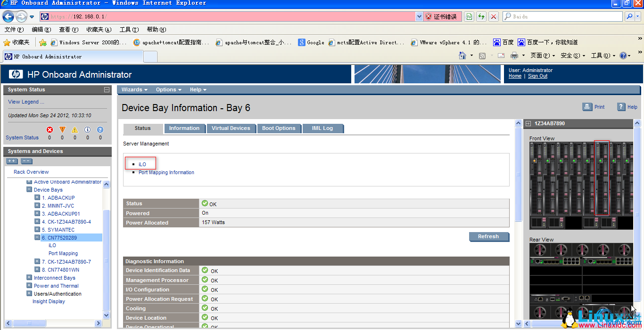Click the browser Back arrow button
The height and width of the screenshot is (330, 644).
8,17
